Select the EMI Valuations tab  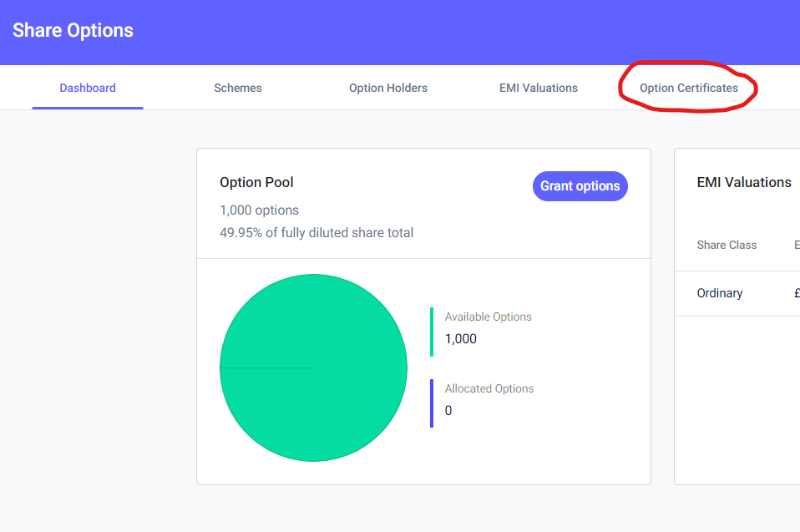tap(538, 88)
